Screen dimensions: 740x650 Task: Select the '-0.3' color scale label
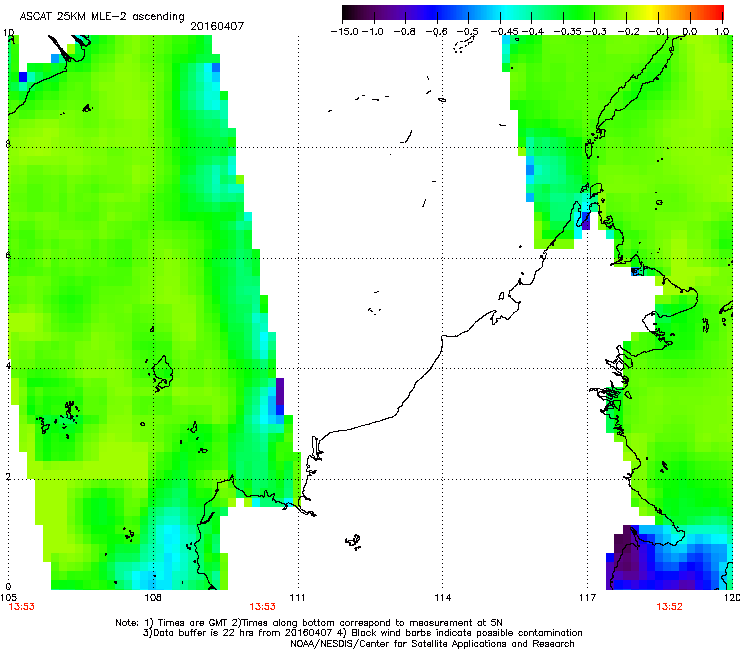coord(596,32)
